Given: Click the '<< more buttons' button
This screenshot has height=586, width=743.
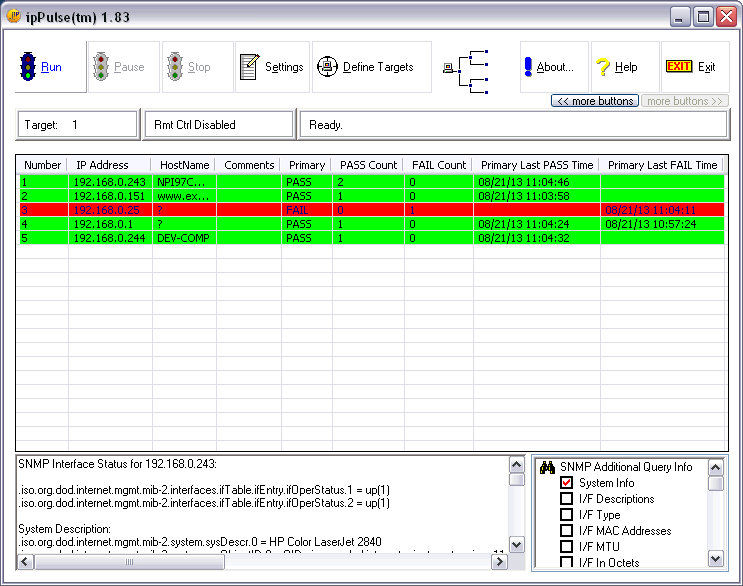Looking at the screenshot, I should point(594,101).
